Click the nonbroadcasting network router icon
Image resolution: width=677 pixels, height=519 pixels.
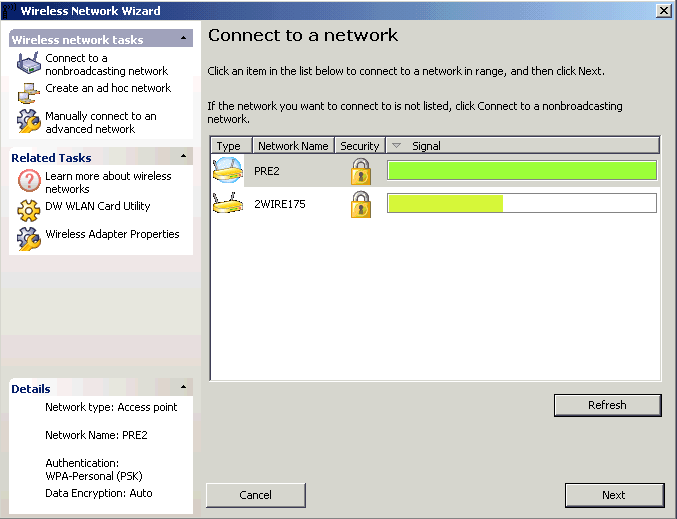[x=28, y=63]
